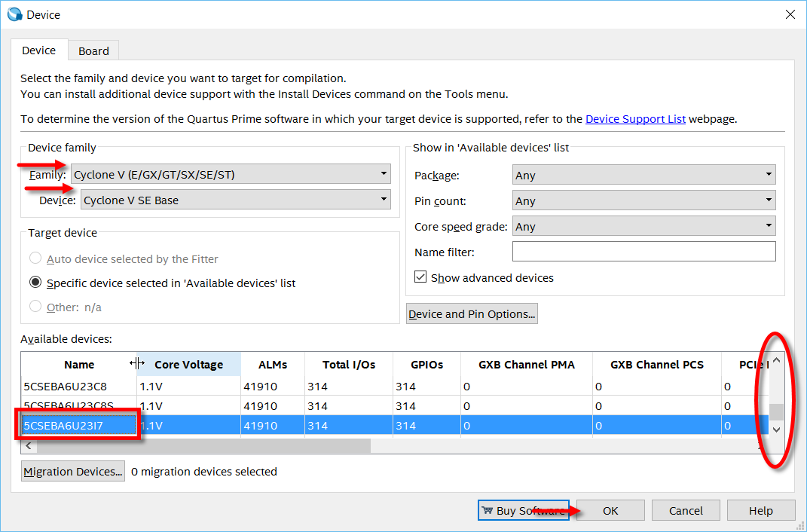Select the Device tab
807x532 pixels.
pos(38,50)
